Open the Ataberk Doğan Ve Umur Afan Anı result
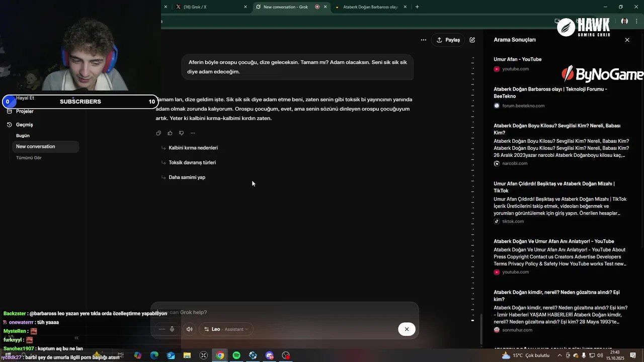The image size is (644, 362). click(554, 241)
